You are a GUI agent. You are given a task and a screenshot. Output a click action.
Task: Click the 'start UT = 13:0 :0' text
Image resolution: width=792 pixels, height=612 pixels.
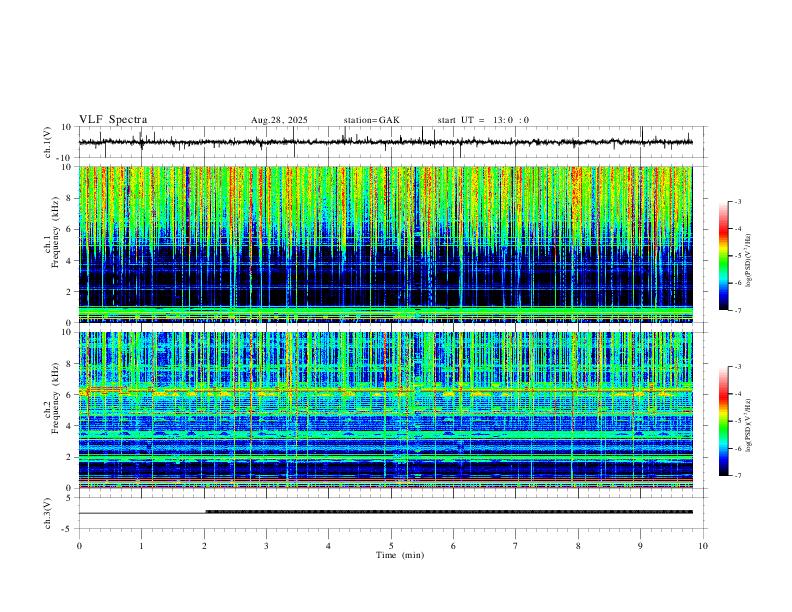(x=483, y=120)
